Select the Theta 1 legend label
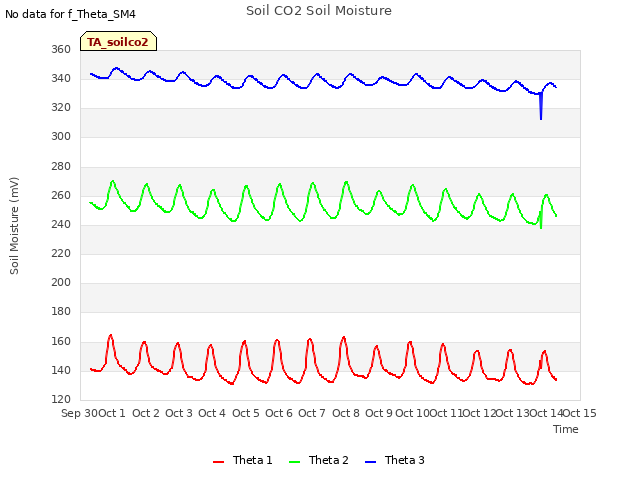This screenshot has height=480, width=640. tap(252, 460)
